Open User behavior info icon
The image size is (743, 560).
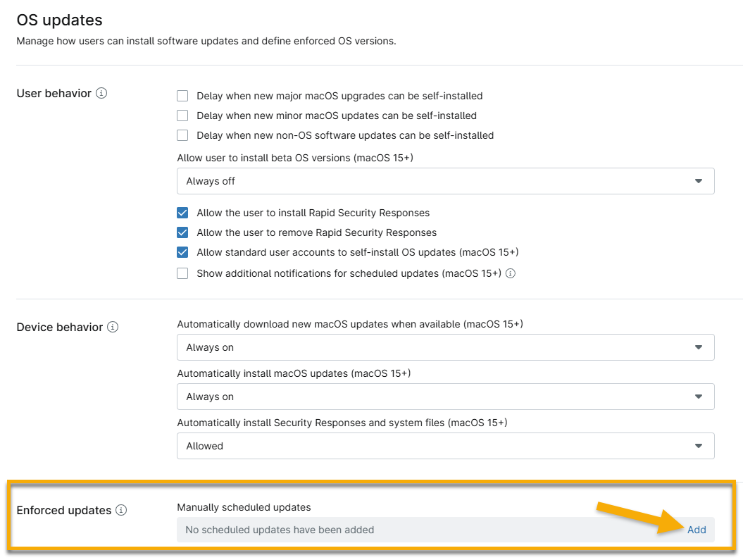(102, 93)
